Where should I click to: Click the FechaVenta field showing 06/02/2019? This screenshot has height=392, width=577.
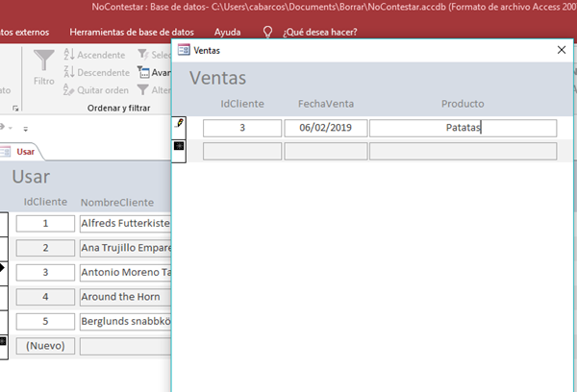(326, 127)
